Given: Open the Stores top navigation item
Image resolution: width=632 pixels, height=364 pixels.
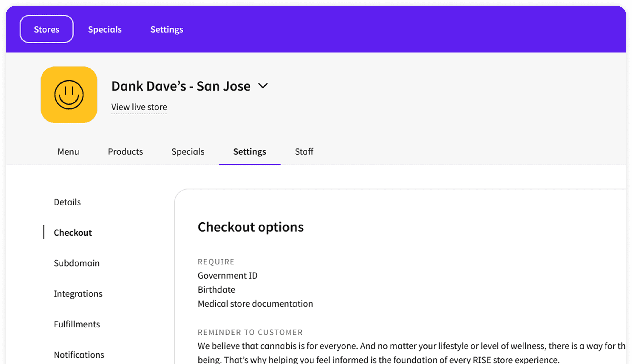Looking at the screenshot, I should coord(46,29).
